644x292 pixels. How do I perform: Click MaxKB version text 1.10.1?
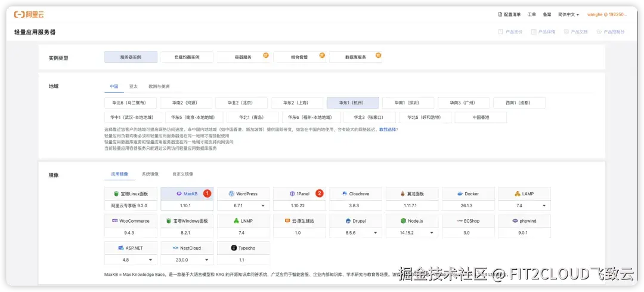(187, 205)
